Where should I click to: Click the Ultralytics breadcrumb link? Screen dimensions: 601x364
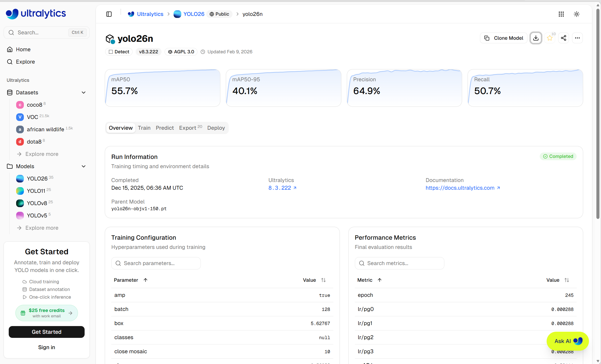(x=146, y=14)
